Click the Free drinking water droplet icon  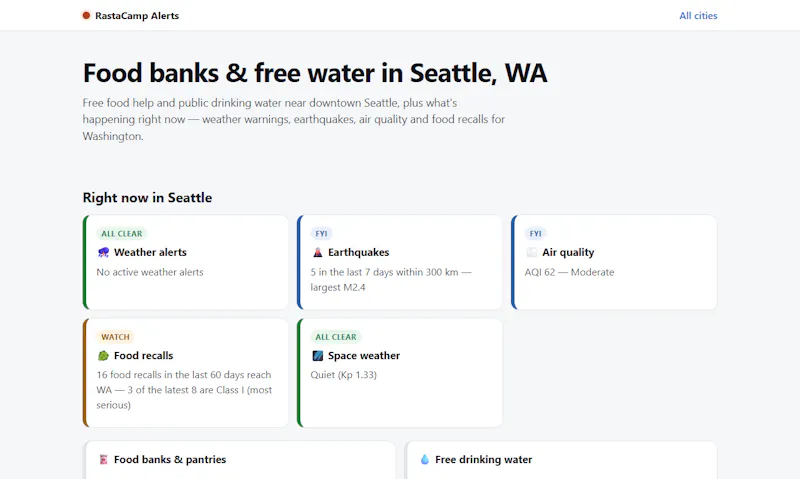tap(424, 460)
